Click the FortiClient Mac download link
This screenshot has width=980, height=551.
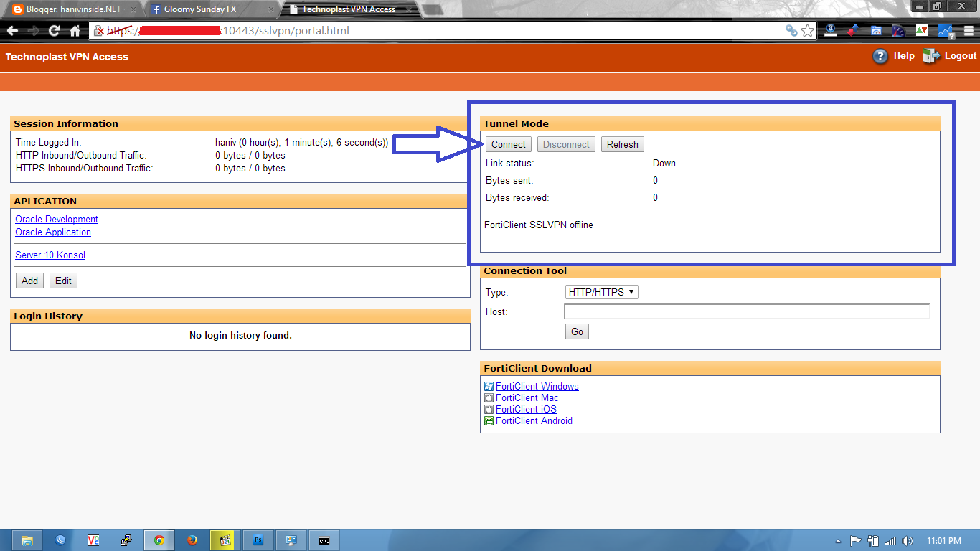(527, 397)
